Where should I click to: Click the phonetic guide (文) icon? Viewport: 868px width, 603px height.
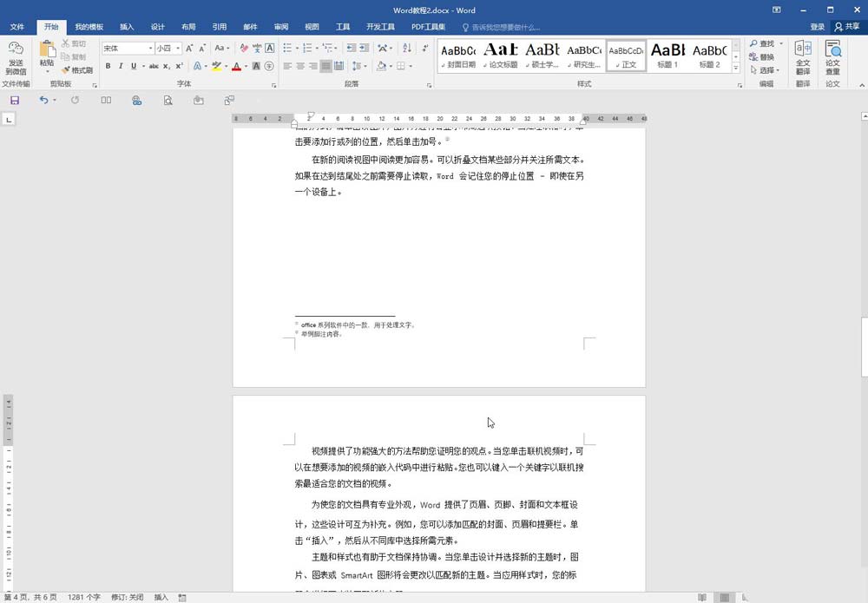(x=257, y=48)
